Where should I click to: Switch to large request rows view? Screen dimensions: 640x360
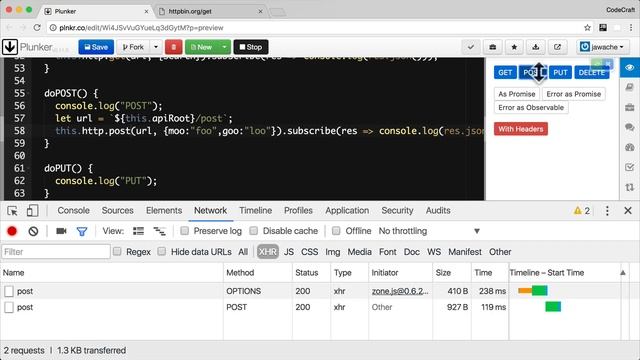tap(138, 231)
